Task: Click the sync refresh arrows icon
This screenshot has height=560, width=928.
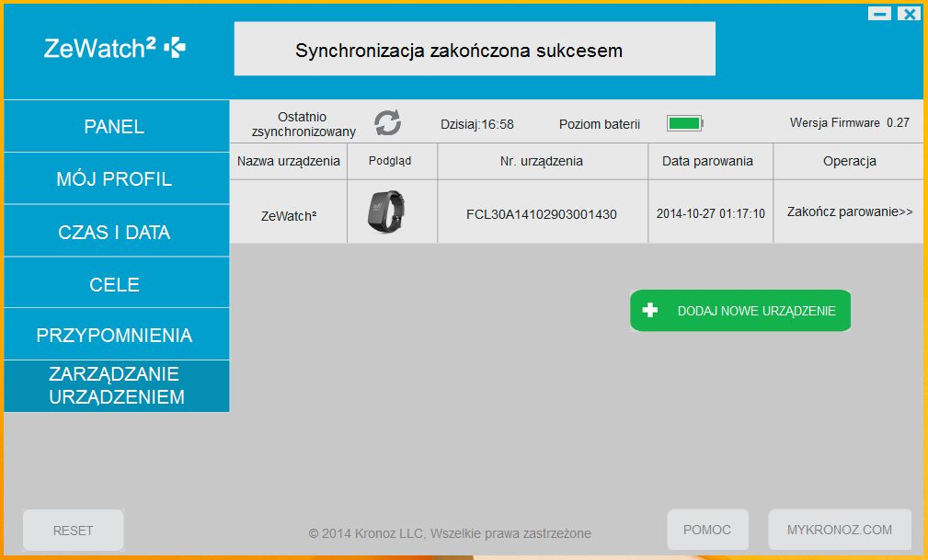Action: [x=387, y=123]
